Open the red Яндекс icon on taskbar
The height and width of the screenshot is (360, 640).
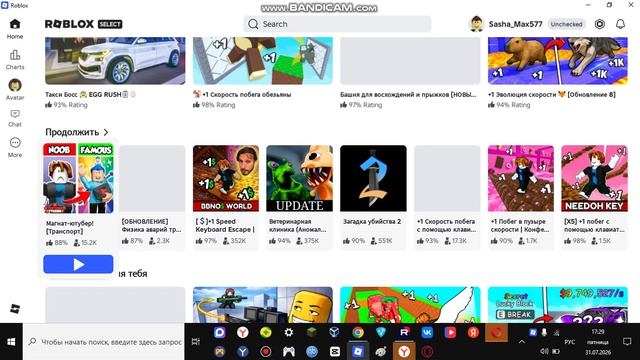[473, 333]
